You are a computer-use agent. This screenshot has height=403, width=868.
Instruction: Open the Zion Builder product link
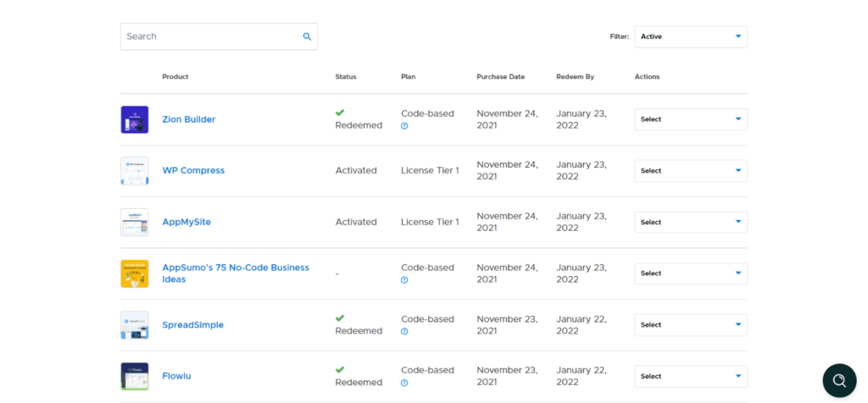point(189,119)
